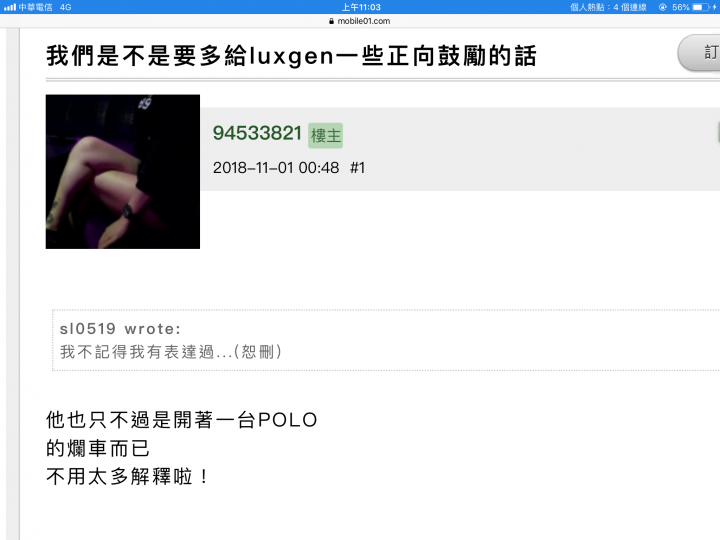Tap the personal hotspot connection notice
The width and height of the screenshot is (720, 540).
pyautogui.click(x=608, y=7)
